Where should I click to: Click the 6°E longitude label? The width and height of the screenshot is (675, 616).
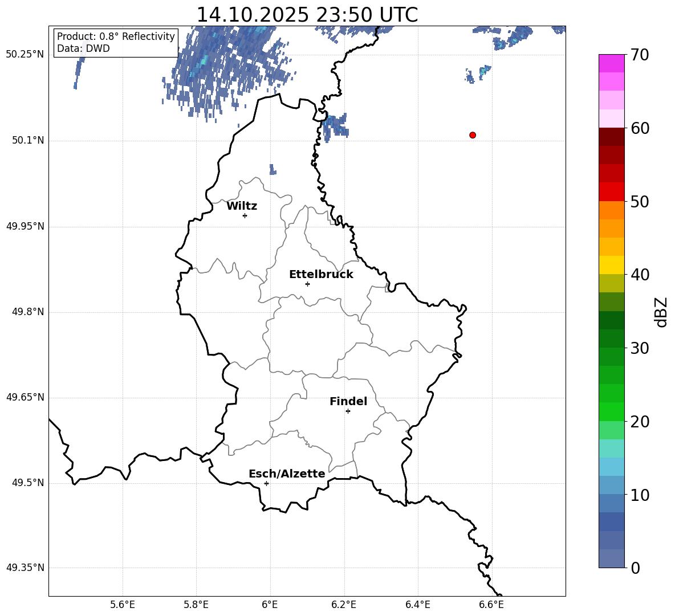click(270, 605)
